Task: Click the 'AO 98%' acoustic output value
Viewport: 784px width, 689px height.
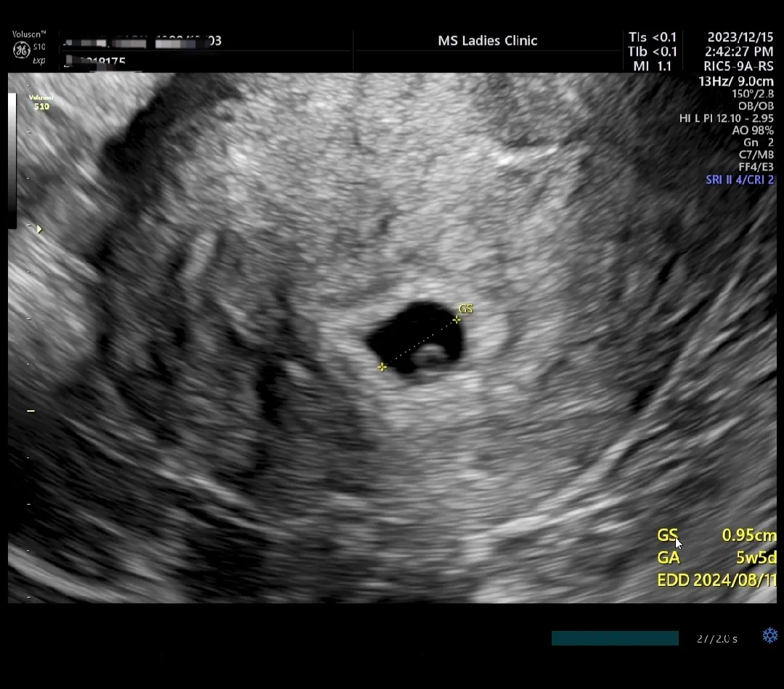Action: pyautogui.click(x=753, y=131)
